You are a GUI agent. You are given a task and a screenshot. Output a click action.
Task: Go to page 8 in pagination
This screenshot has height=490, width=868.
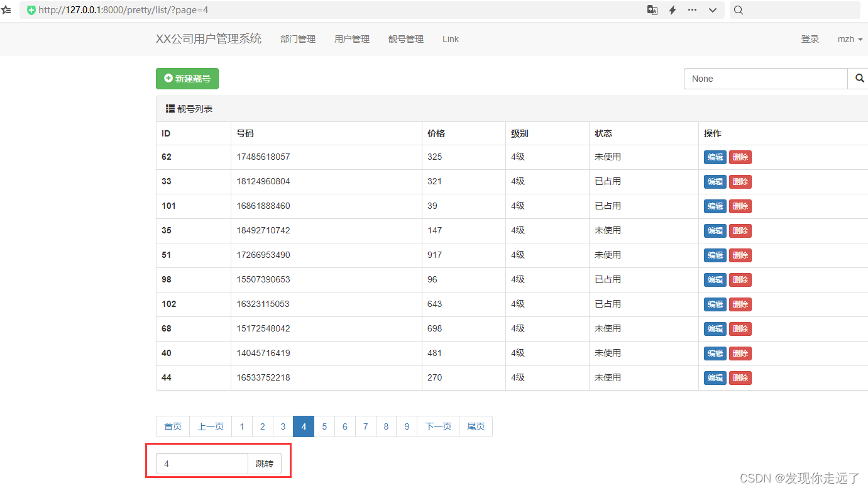tap(387, 426)
